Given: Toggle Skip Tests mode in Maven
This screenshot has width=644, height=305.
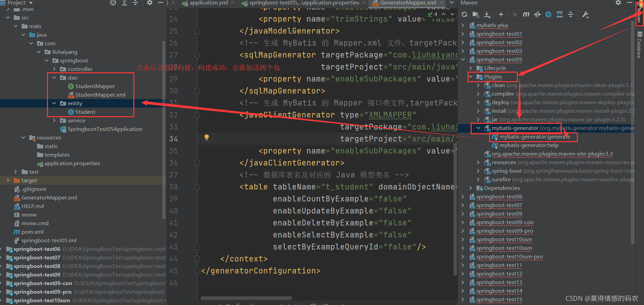Looking at the screenshot, I should (548, 14).
